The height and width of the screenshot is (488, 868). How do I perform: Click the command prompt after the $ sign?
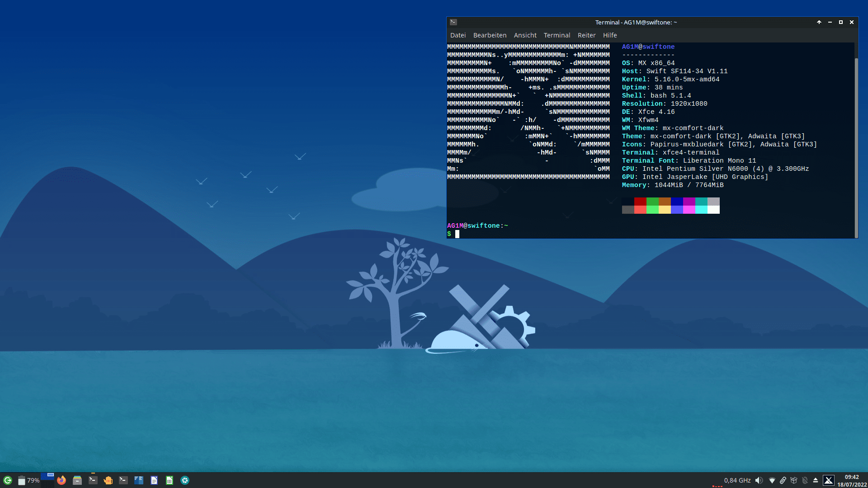457,234
